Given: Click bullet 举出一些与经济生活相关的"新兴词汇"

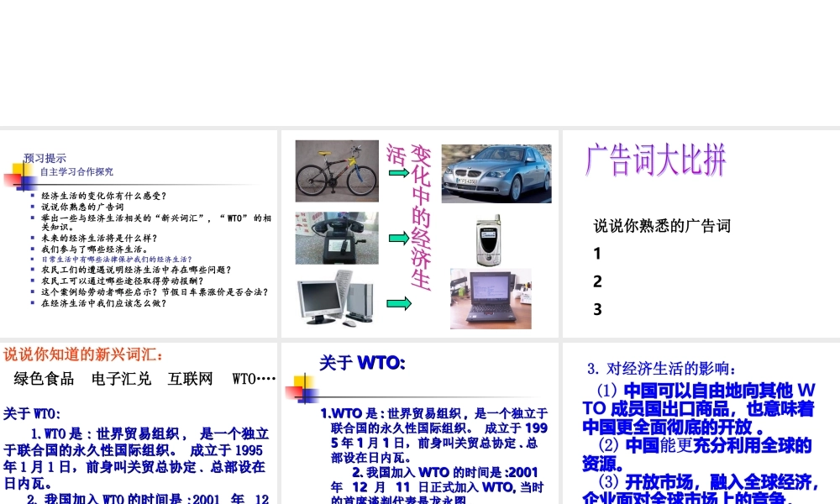Looking at the screenshot, I should point(156,223).
